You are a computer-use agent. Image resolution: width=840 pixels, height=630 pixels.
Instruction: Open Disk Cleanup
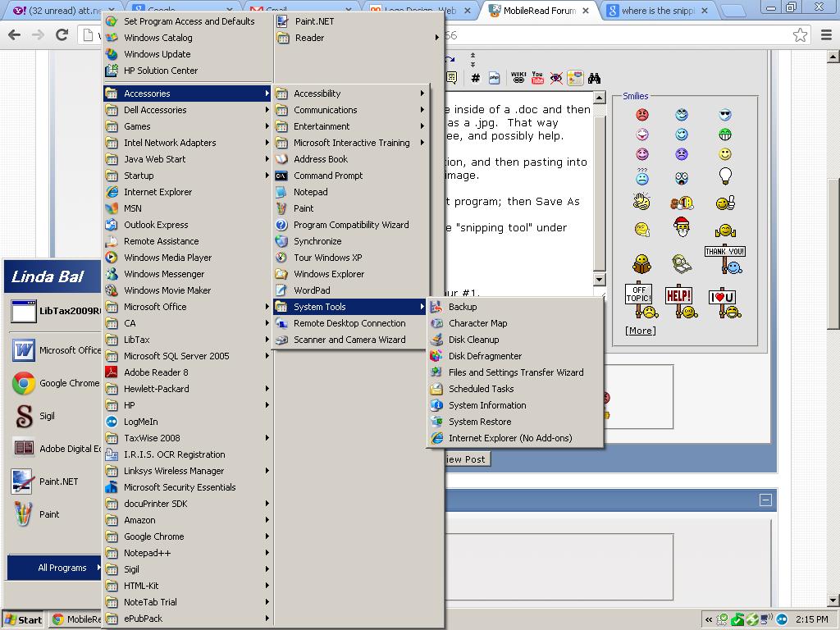click(x=515, y=340)
